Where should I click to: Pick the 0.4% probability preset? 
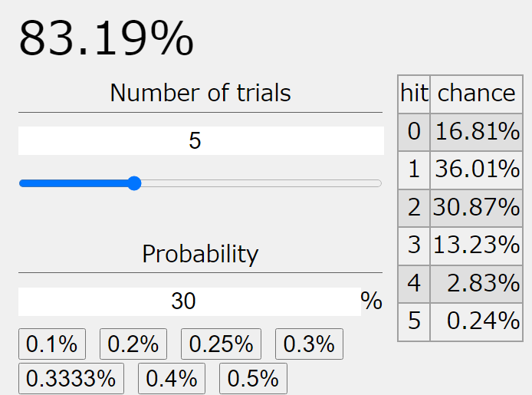pyautogui.click(x=171, y=378)
